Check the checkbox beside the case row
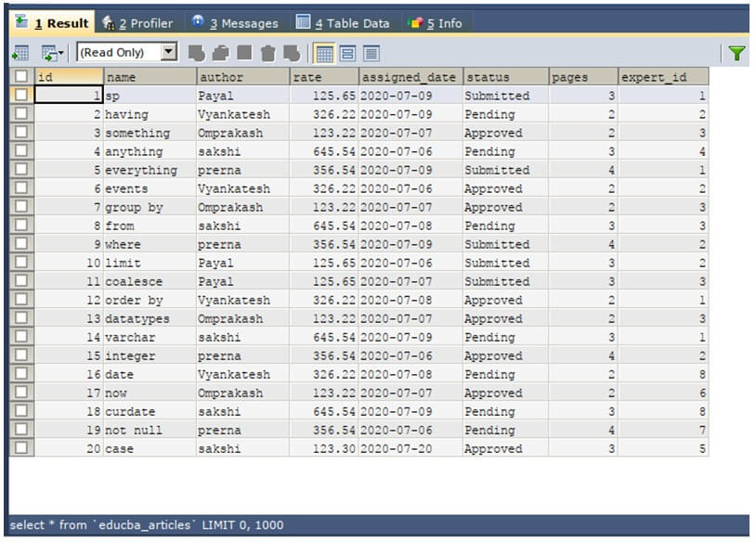756x542 pixels. 20,448
